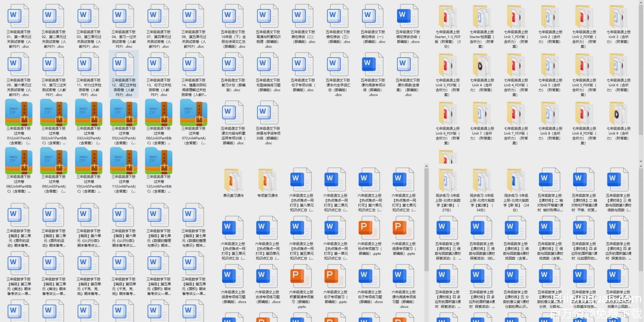
Task: Select the 课外阅读(含答案) Word document
Action: tap(408, 65)
